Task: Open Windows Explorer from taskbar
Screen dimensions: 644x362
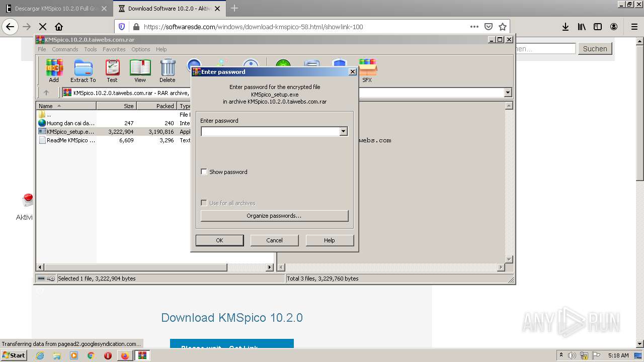Action: [57, 355]
